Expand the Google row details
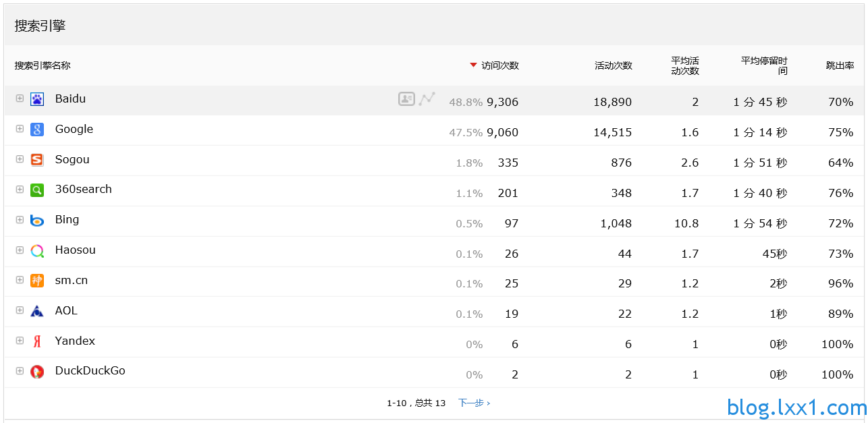This screenshot has height=423, width=868. [20, 129]
